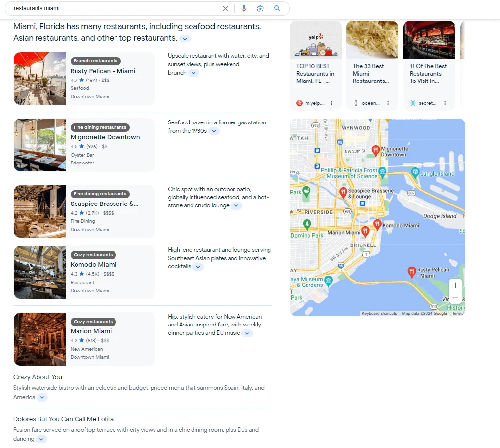Click the yellow pasta image thumbnail
Viewport: 500px width, 448px height.
372,40
